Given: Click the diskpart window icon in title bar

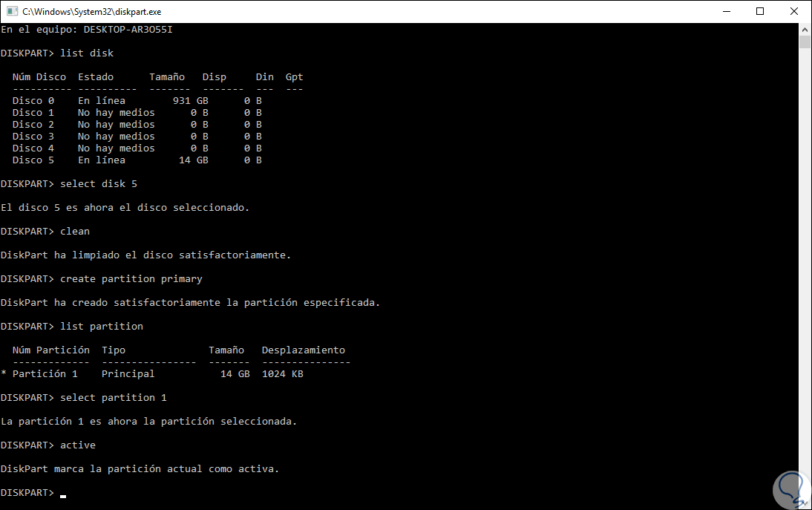Looking at the screenshot, I should (11, 11).
